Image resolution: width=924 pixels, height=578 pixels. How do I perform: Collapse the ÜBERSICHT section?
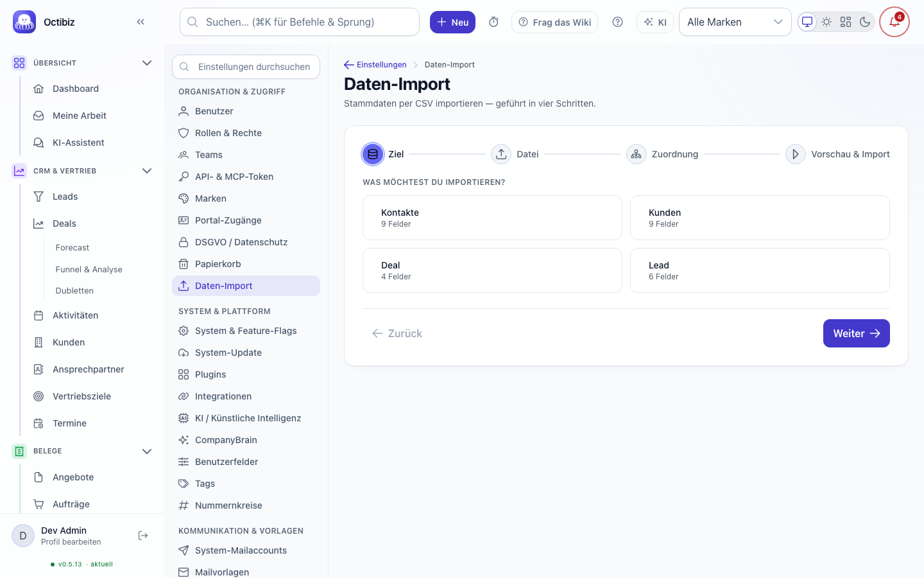(147, 63)
